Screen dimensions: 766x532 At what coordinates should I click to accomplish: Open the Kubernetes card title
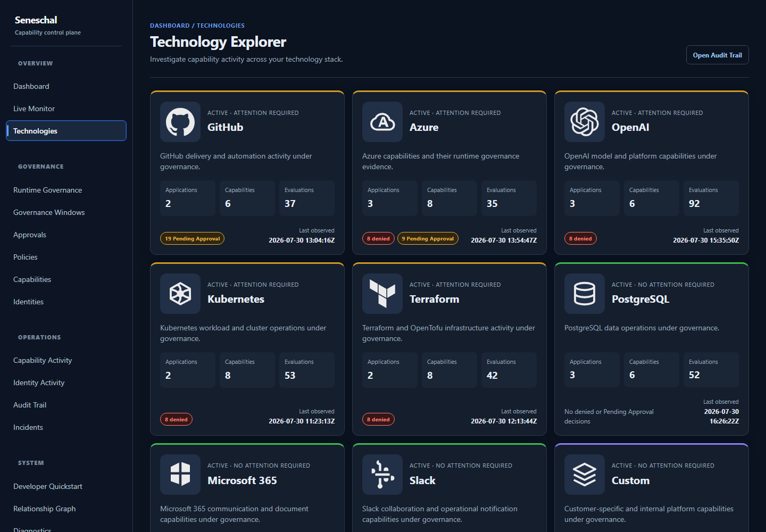tap(236, 299)
